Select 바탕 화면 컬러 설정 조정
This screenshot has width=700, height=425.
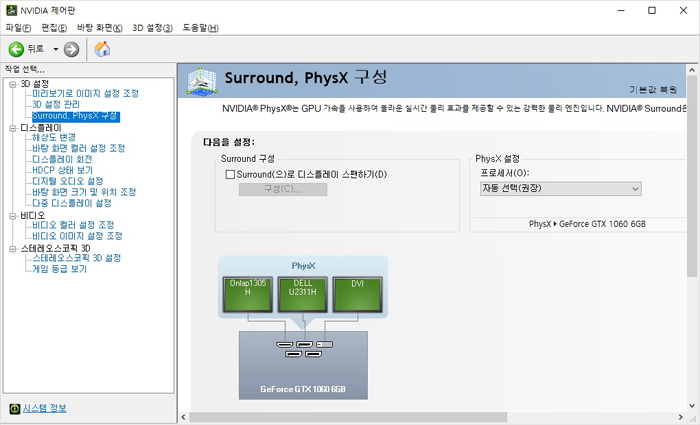[79, 148]
